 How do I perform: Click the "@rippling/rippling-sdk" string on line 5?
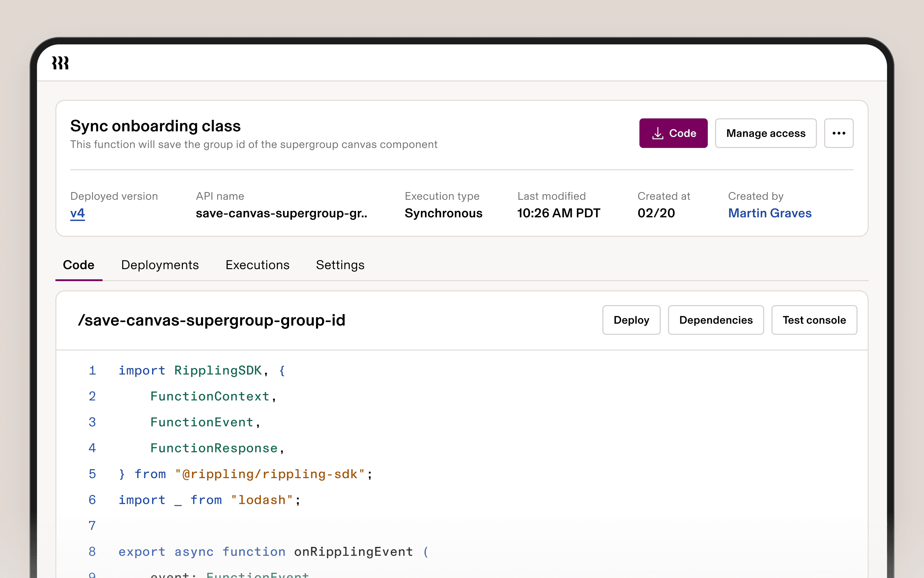pos(269,474)
